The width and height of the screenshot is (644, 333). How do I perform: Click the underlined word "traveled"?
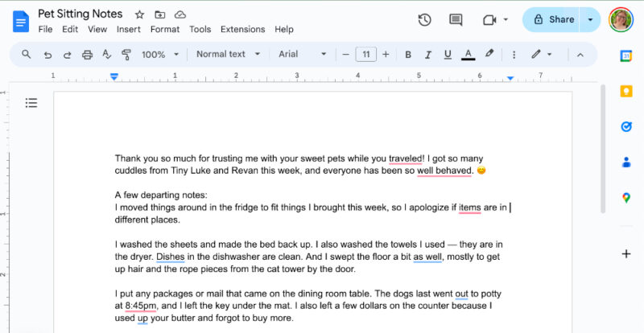[405, 158]
